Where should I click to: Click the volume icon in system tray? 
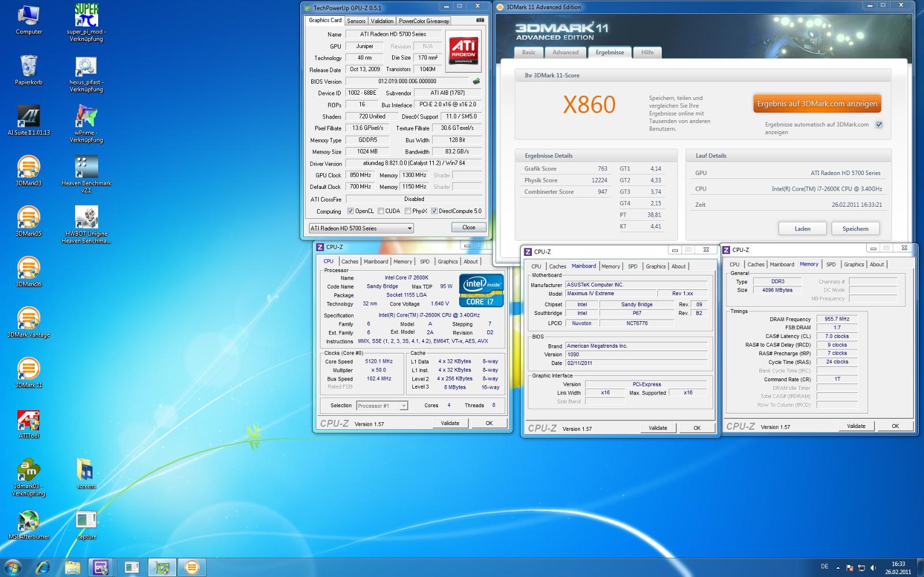(873, 568)
